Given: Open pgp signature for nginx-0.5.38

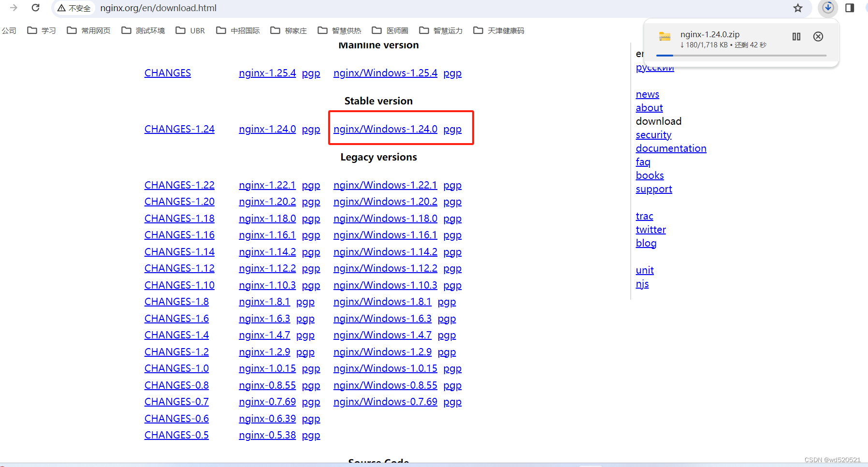Looking at the screenshot, I should click(311, 436).
